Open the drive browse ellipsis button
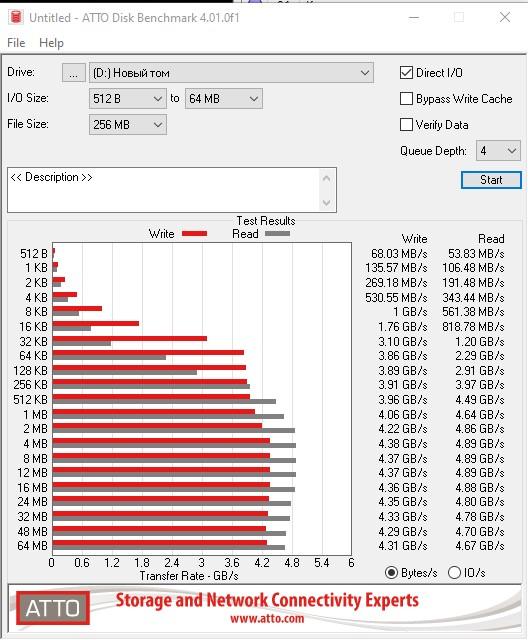 pos(73,73)
